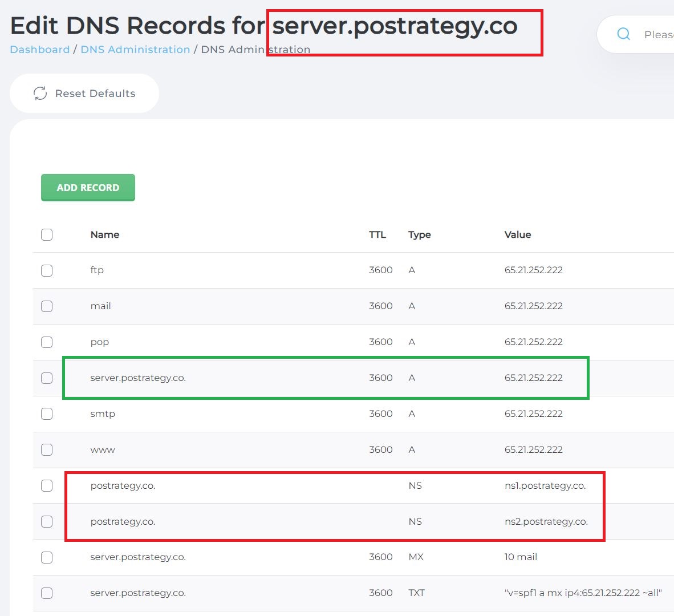The width and height of the screenshot is (674, 616).
Task: Click server.postrategy.co. name in TXT row
Action: (138, 593)
